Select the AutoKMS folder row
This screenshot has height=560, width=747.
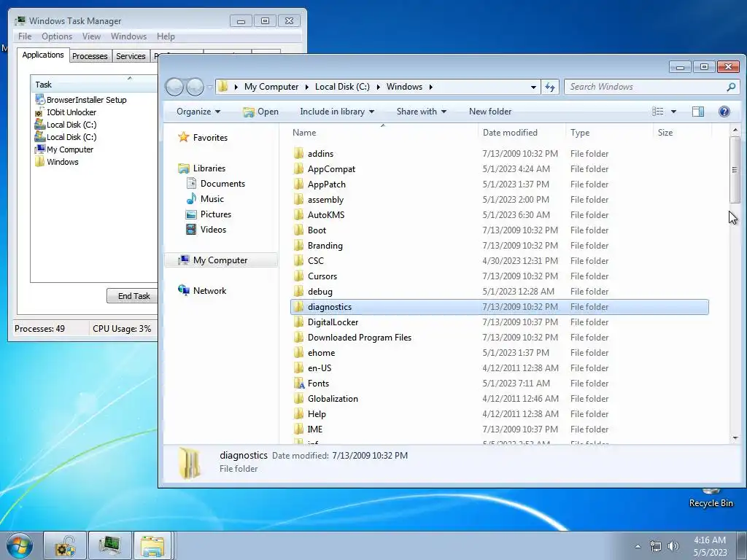coord(499,215)
